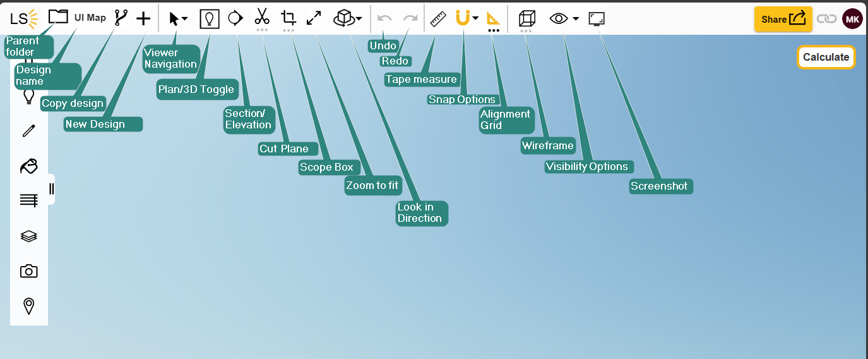
Task: Toggle snapping with the yellow magnet icon
Action: 463,18
